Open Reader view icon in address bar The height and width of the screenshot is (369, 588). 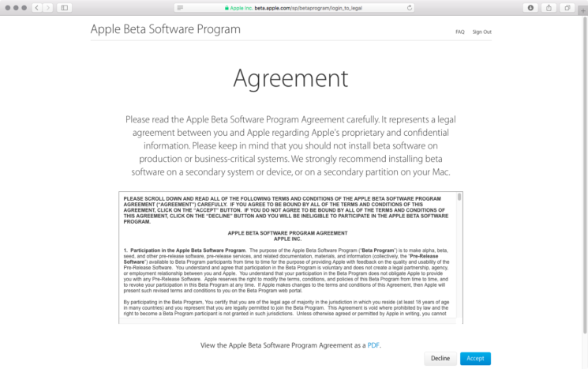(181, 8)
